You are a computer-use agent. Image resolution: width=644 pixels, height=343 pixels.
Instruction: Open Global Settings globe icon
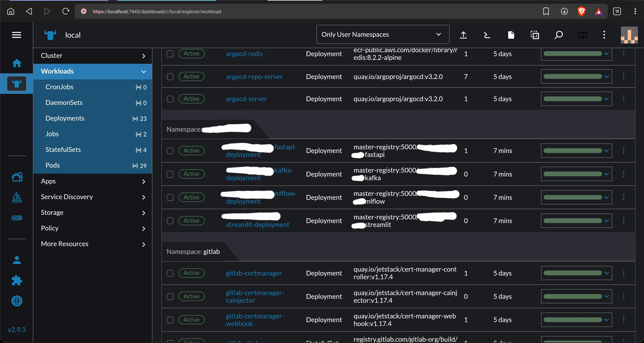point(17,301)
